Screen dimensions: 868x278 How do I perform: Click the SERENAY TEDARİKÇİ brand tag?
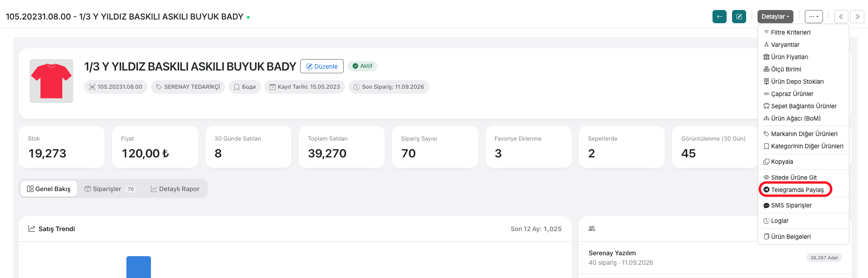[x=188, y=87]
